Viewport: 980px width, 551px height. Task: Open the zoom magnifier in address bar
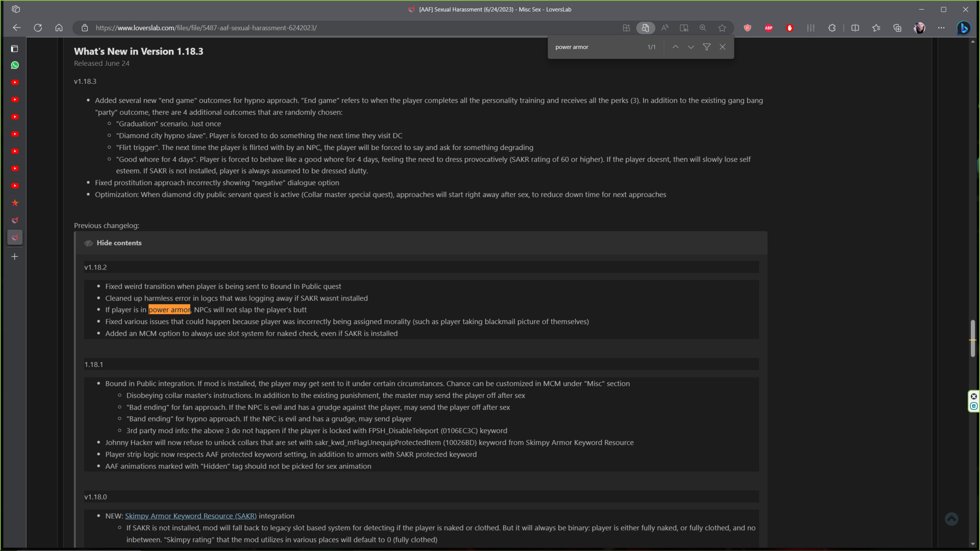pos(703,28)
